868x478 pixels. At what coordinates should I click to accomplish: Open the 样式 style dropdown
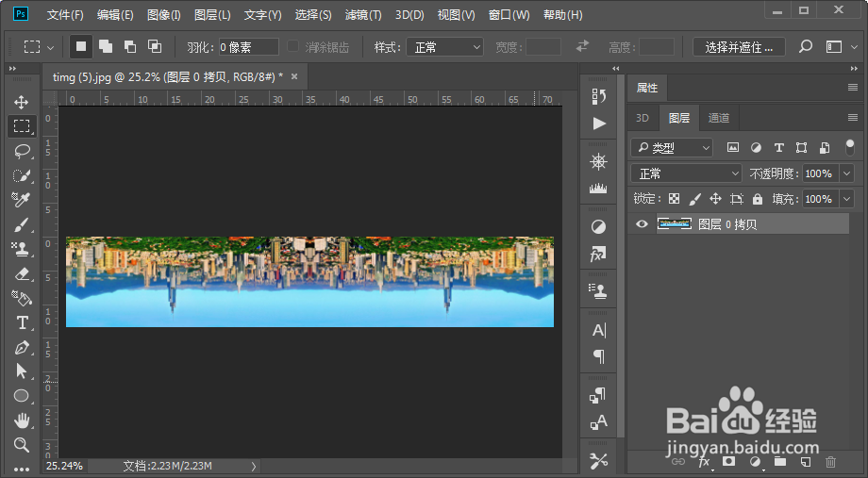point(444,47)
